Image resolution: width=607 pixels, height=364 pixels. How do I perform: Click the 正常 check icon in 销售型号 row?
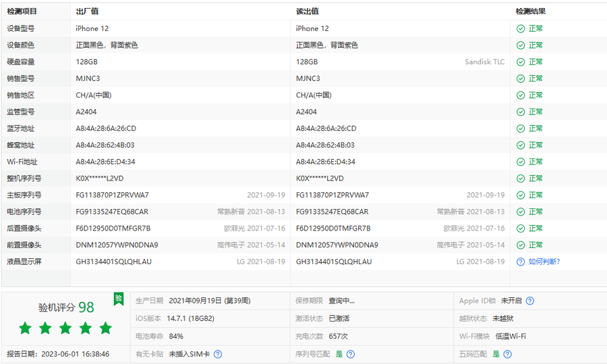click(521, 78)
